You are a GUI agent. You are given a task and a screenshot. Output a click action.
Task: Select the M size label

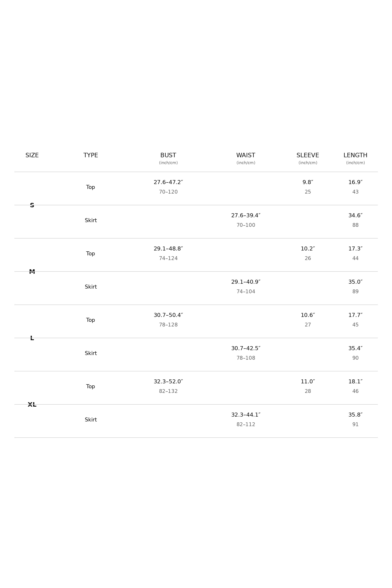click(x=32, y=272)
